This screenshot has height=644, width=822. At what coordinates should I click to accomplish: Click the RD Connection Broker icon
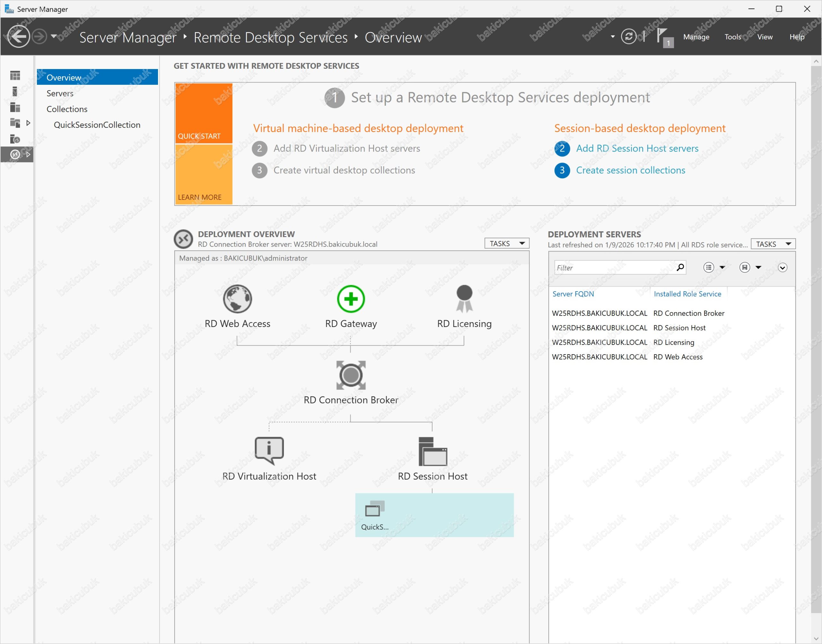coord(351,375)
